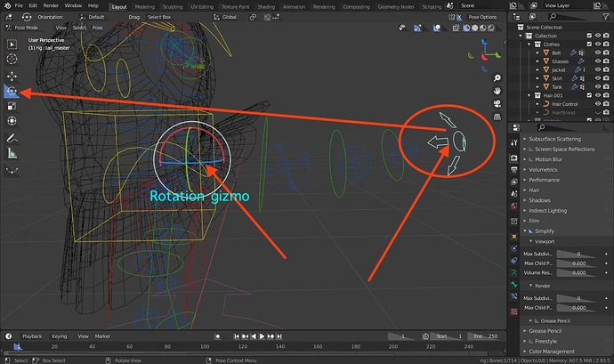The width and height of the screenshot is (614, 364).
Task: Open the Drag Select Box dropdown
Action: click(159, 17)
